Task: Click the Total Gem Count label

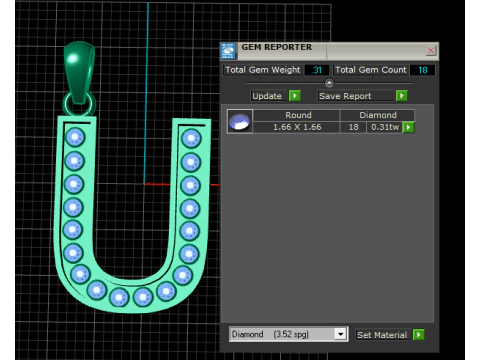Action: pos(371,70)
